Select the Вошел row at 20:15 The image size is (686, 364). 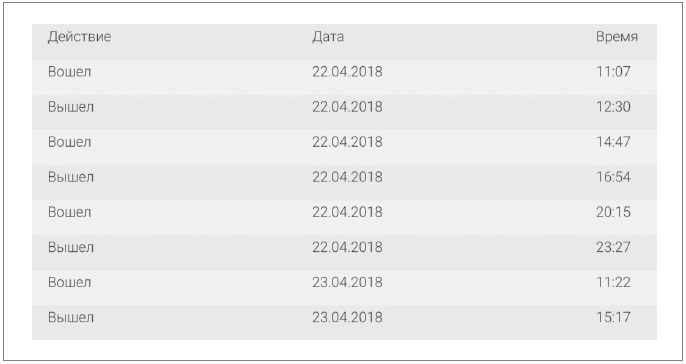point(344,217)
